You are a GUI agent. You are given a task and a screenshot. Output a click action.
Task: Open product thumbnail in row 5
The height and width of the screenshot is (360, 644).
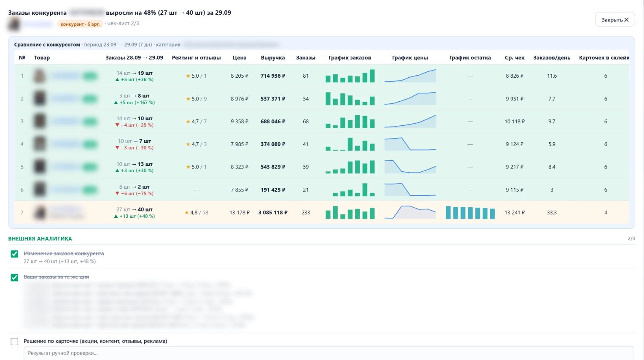click(x=40, y=167)
